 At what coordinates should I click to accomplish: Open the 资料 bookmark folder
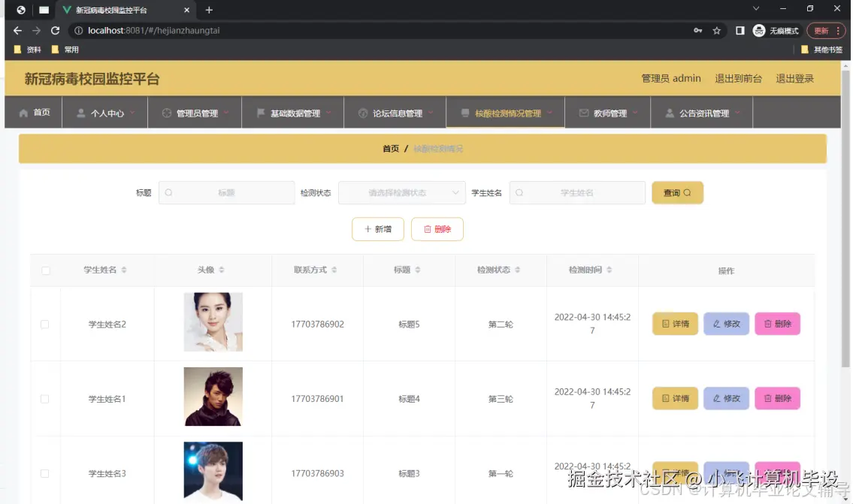pyautogui.click(x=28, y=50)
